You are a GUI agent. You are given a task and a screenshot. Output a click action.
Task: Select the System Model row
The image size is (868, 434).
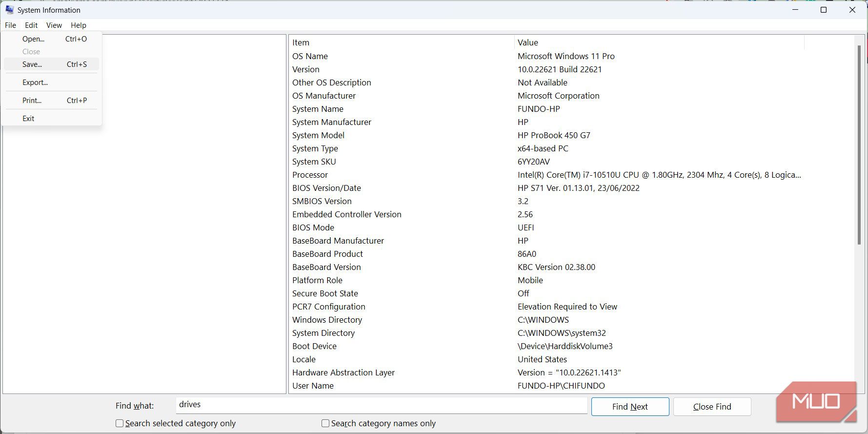click(x=546, y=135)
